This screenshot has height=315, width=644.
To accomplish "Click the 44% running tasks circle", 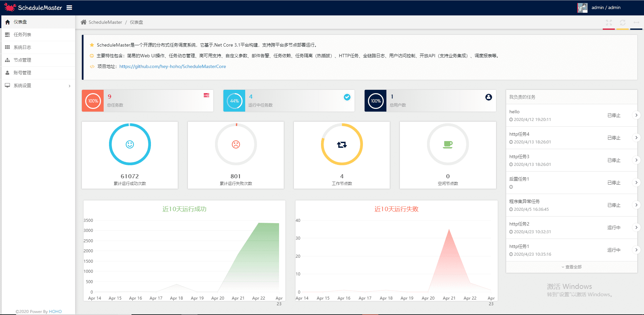I will click(234, 101).
